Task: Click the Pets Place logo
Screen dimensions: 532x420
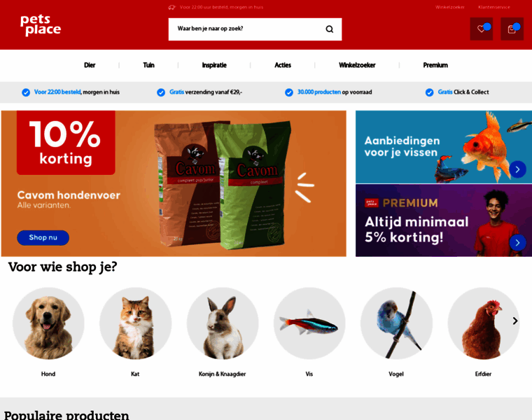Action: coord(41,25)
